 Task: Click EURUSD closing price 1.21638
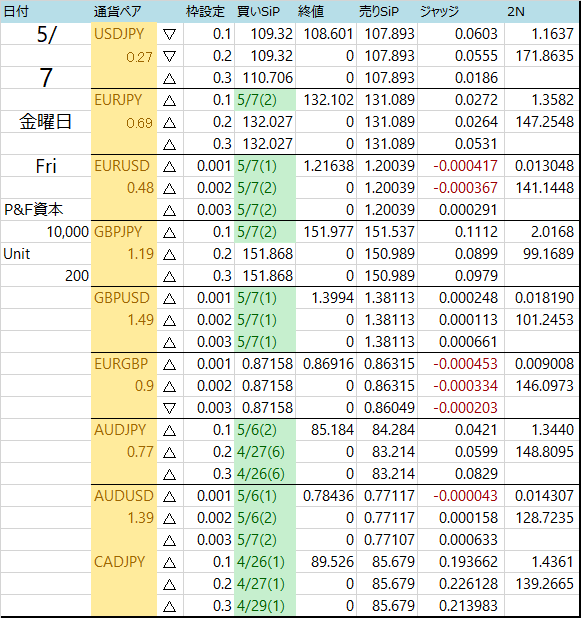pyautogui.click(x=328, y=166)
